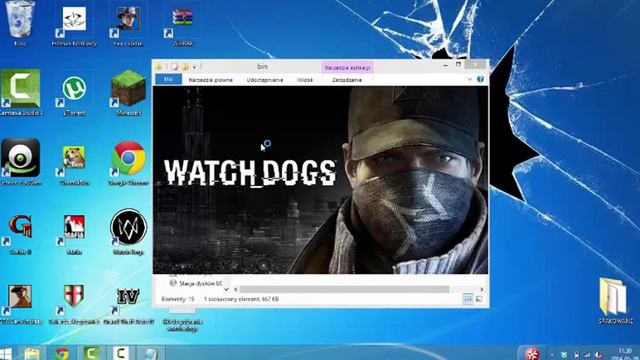Open the SPAKOWANE folder on the desktop
The image size is (640, 360).
tap(615, 300)
